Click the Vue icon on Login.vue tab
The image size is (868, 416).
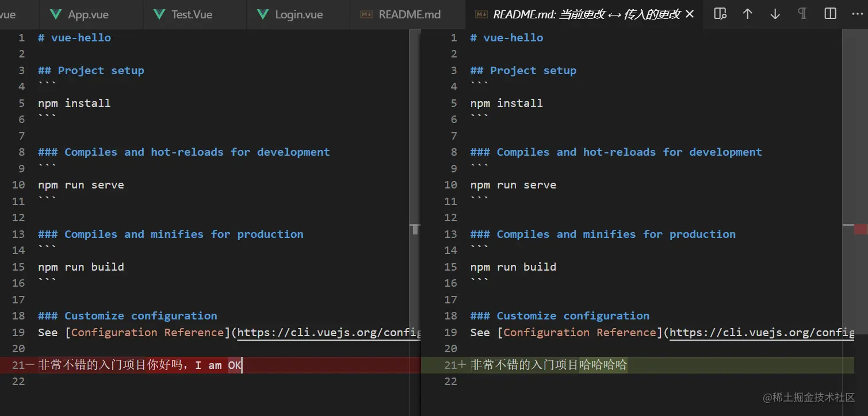point(263,14)
